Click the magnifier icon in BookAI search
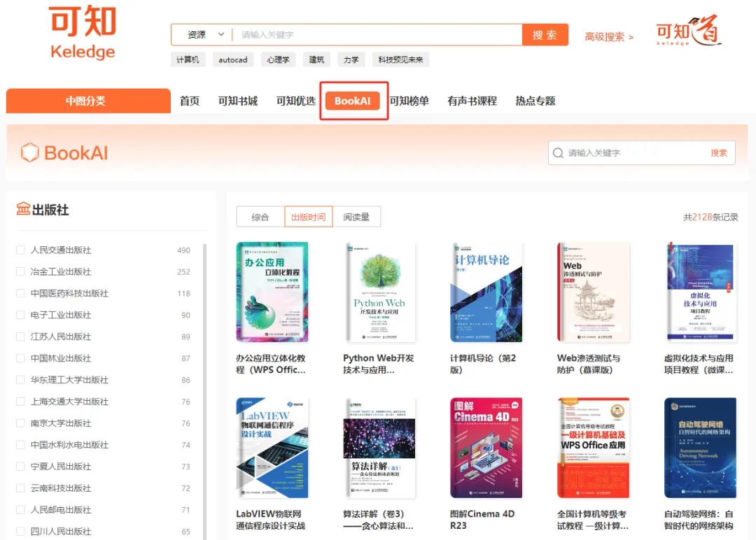Viewport: 756px width, 540px height. click(x=558, y=153)
